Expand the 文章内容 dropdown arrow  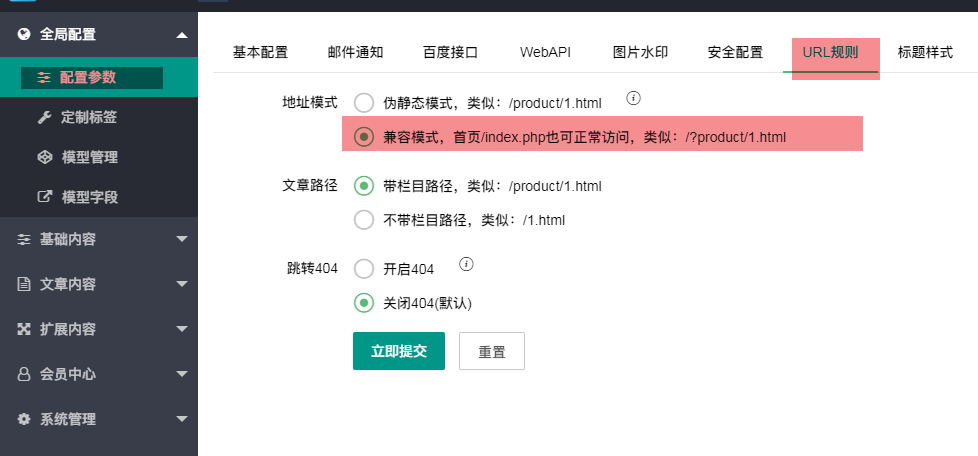(182, 284)
